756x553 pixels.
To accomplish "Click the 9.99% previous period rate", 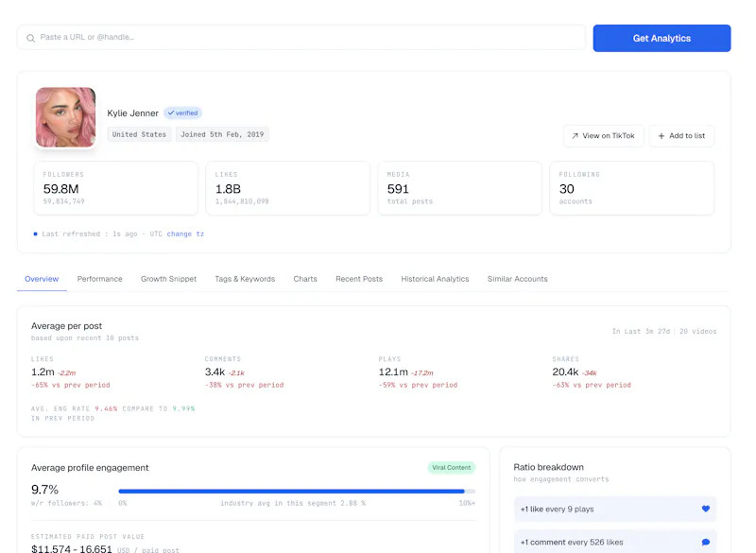I will [x=183, y=408].
